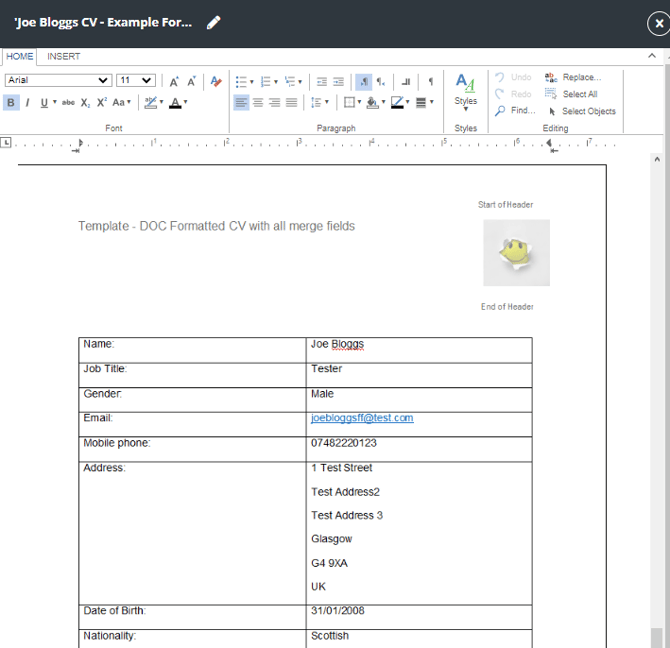Toggle Italic formatting
Image resolution: width=670 pixels, height=648 pixels.
tap(27, 103)
